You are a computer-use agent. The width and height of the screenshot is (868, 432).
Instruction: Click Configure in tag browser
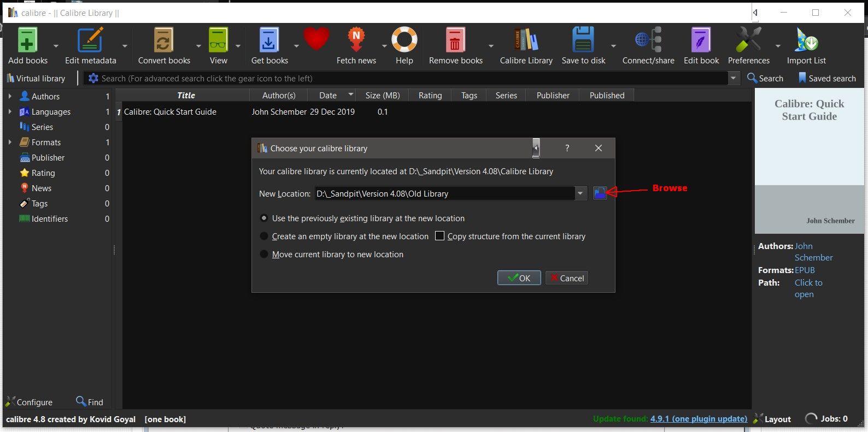[x=29, y=402]
